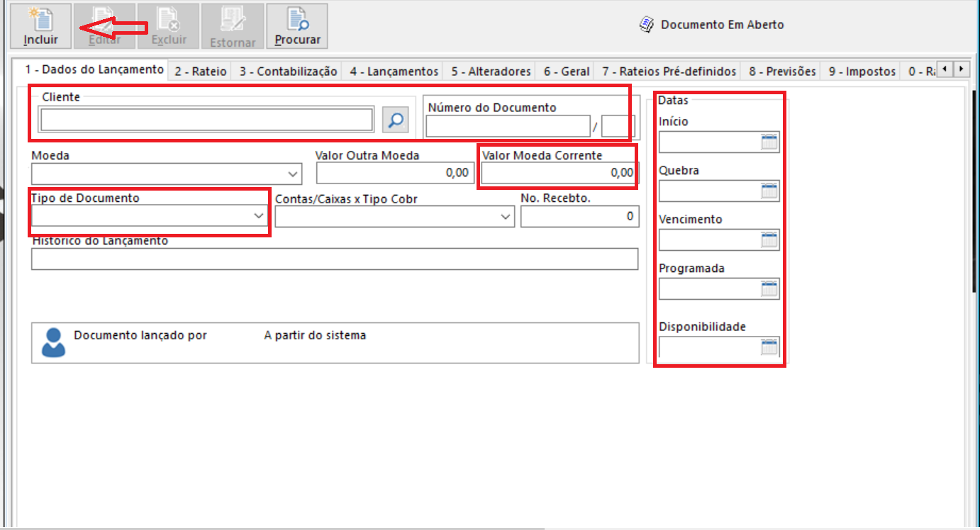Open calendar for Quebra date
Image resolution: width=980 pixels, height=530 pixels.
pyautogui.click(x=769, y=191)
